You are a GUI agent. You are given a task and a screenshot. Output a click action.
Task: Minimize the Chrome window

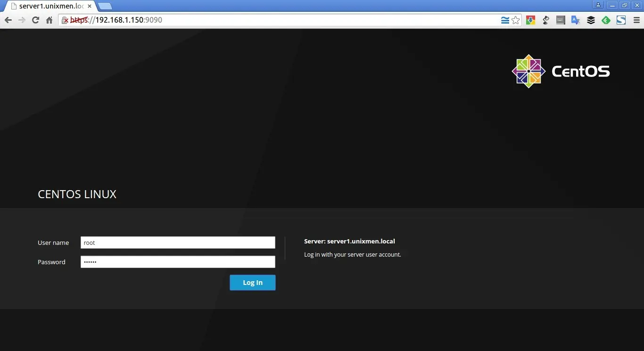point(612,5)
